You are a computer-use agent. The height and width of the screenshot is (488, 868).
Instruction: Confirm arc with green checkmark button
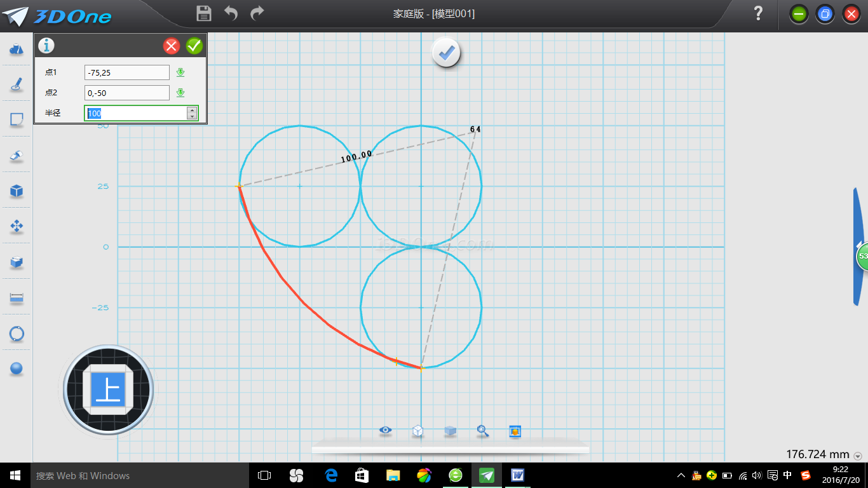click(x=194, y=46)
